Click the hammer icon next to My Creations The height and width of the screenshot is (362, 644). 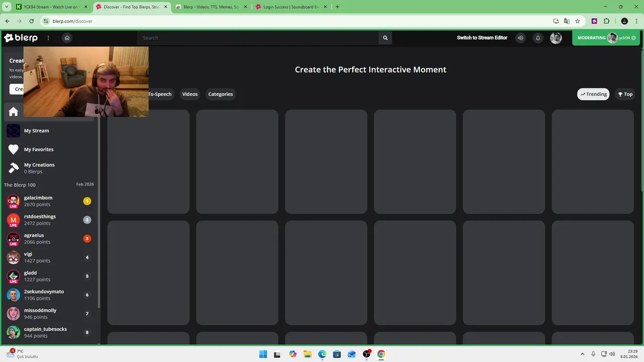click(14, 168)
